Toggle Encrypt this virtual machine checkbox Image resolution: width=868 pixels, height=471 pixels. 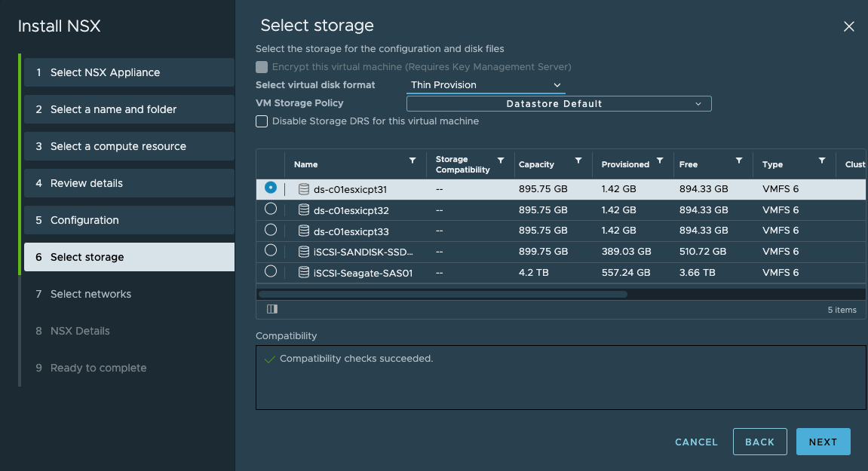pos(262,67)
